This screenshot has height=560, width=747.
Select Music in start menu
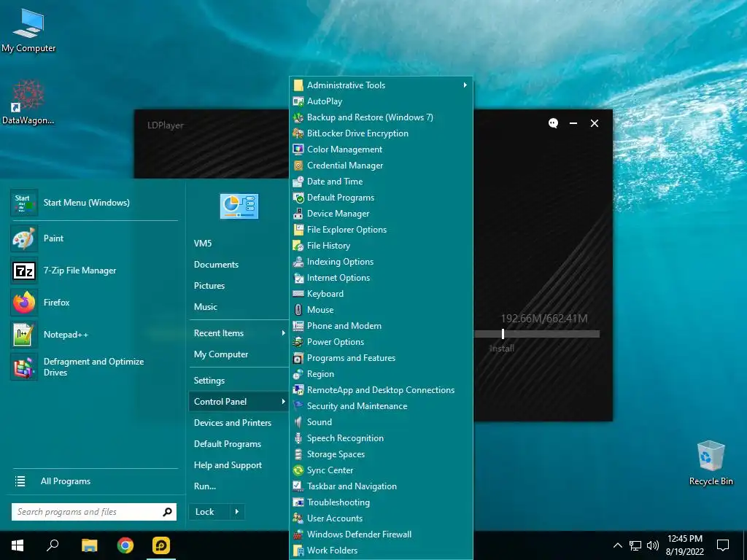pos(205,307)
